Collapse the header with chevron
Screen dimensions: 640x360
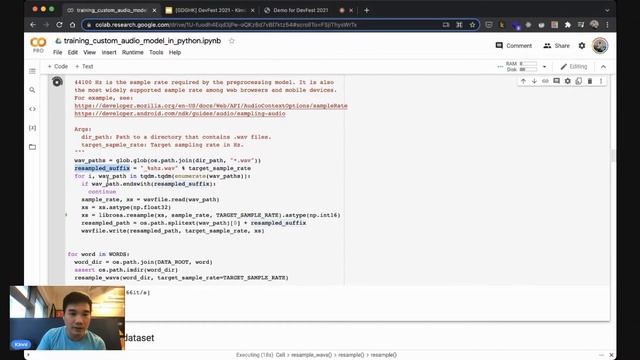tap(603, 67)
